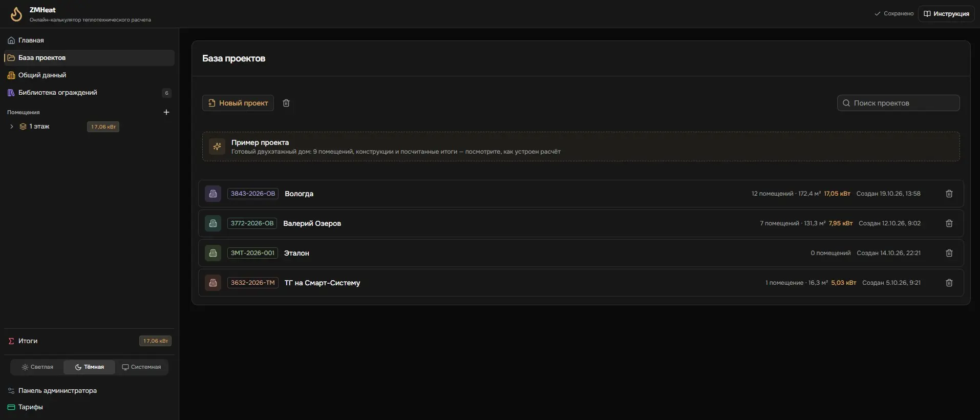Add a room with the Помещения plus icon
Image resolution: width=980 pixels, height=420 pixels.
pyautogui.click(x=166, y=112)
